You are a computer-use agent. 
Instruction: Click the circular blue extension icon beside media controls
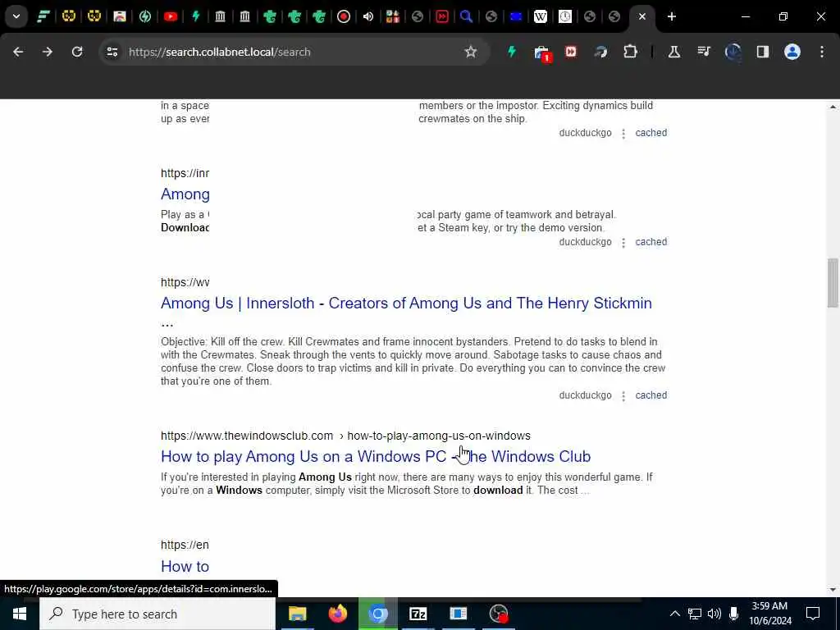(733, 52)
